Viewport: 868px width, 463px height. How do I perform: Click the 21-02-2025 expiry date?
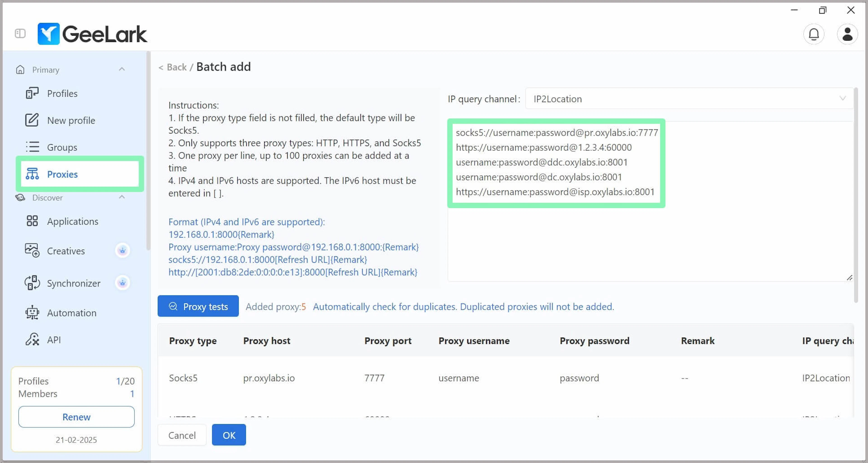(76, 440)
